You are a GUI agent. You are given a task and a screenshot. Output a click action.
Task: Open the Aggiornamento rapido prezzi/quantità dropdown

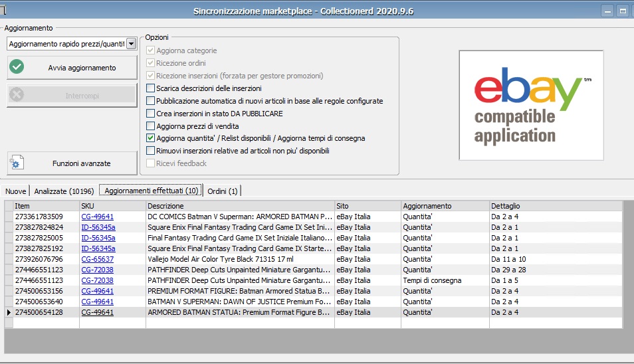click(132, 44)
